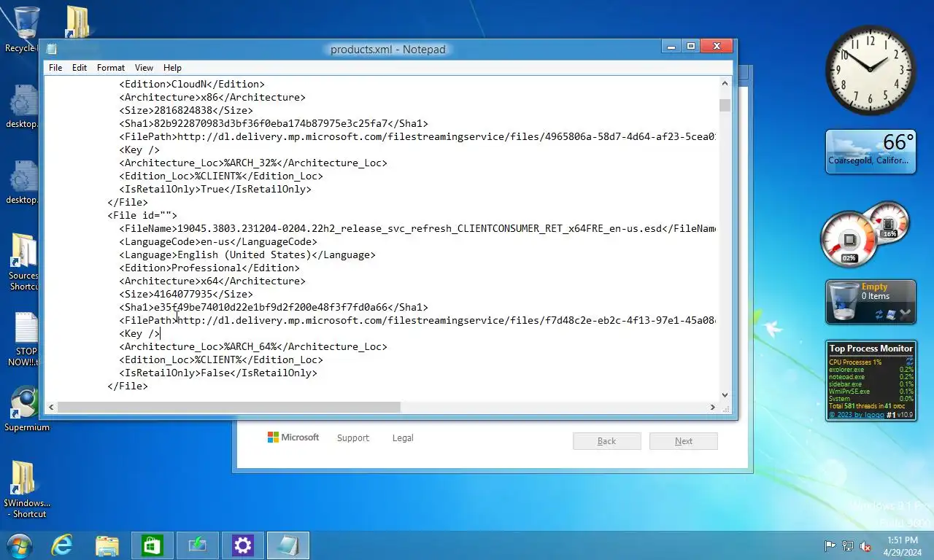Click the scroll up arrow in Notepad
Viewport: 934px width, 560px height.
click(x=725, y=83)
